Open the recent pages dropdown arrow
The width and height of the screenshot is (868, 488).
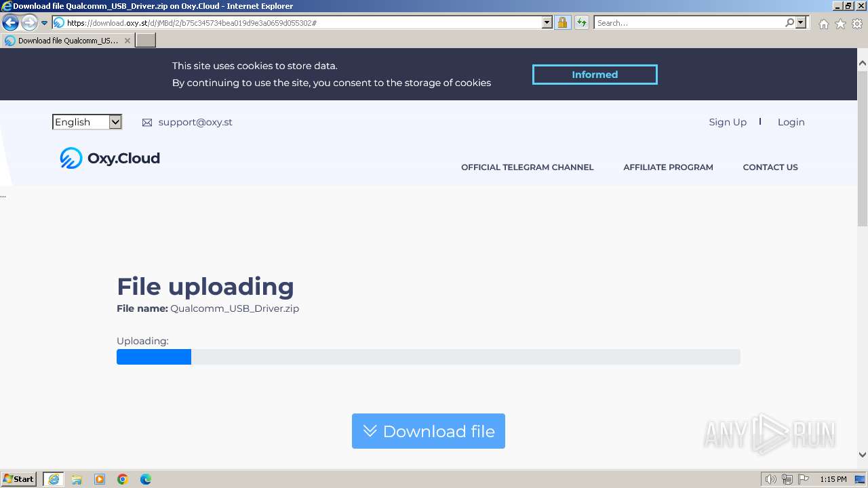click(x=44, y=23)
